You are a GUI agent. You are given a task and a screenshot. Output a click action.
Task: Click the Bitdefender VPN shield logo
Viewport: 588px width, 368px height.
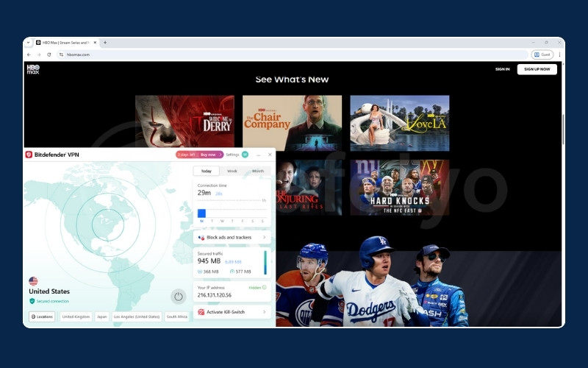(x=29, y=155)
